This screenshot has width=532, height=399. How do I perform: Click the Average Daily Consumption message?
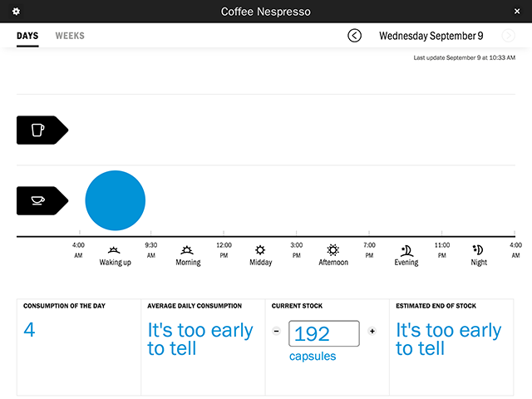tap(200, 339)
